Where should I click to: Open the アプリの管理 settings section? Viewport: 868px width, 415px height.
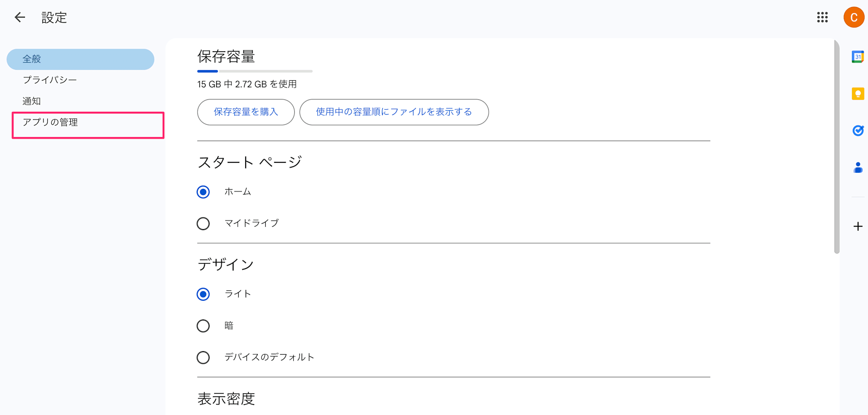click(x=50, y=122)
